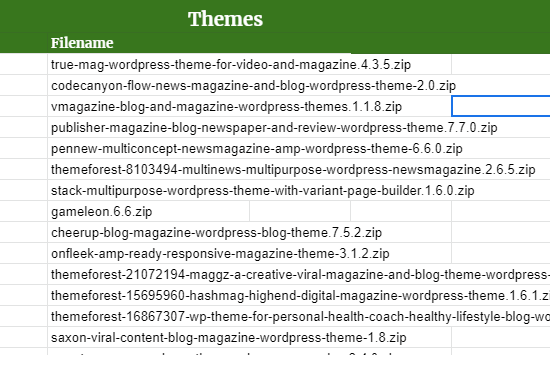Select cell themeforest-8103494-multinews-multipurpose-wordpress-newsmagazine.2.6.5.zip
This screenshot has height=371, width=550.
point(293,170)
